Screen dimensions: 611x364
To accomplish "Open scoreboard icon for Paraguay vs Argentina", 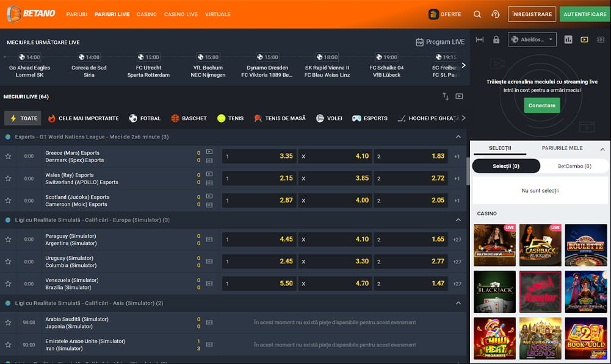I will tap(209, 240).
